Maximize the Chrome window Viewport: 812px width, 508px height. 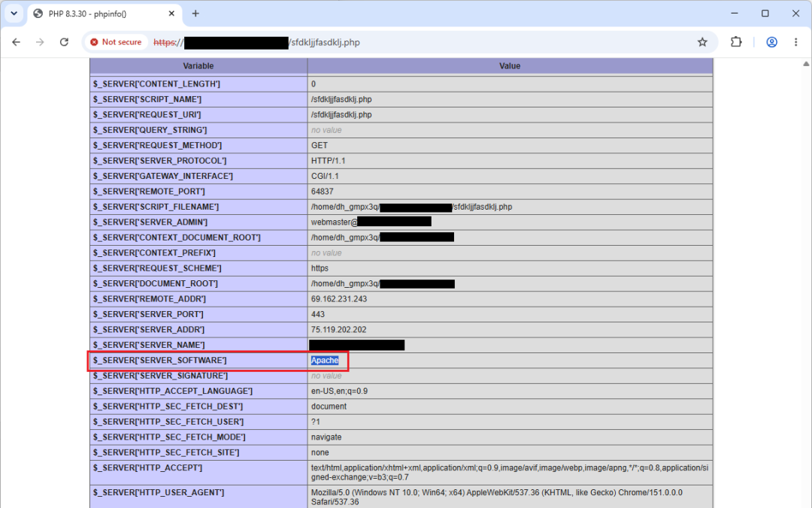point(765,14)
